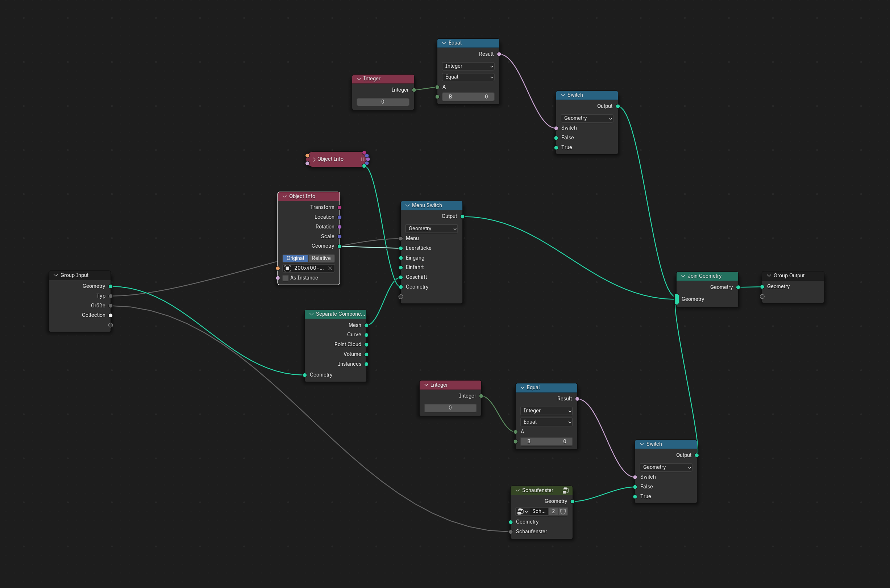Click Collection white socket on Group Input
Viewport: 890px width, 588px height.
pos(111,315)
